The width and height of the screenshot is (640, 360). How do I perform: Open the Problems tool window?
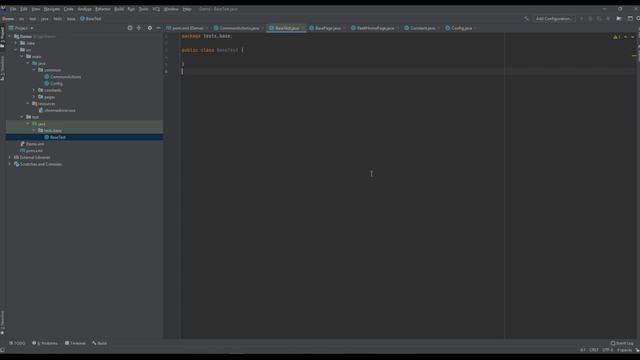pyautogui.click(x=45, y=343)
